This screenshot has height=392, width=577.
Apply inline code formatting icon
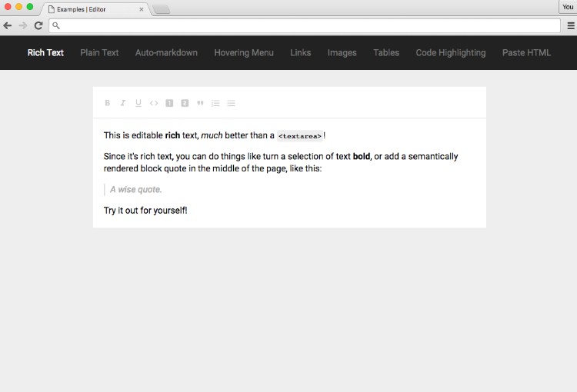pyautogui.click(x=154, y=103)
